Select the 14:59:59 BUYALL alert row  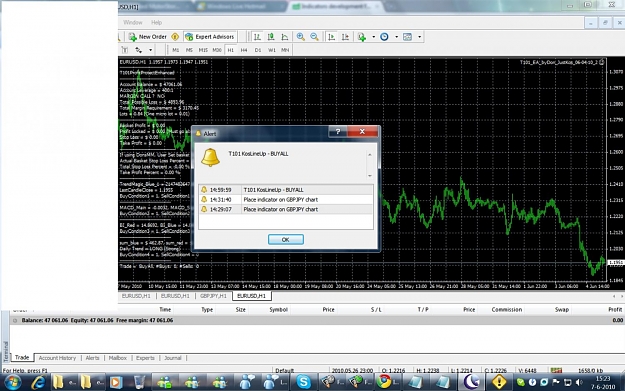click(286, 190)
